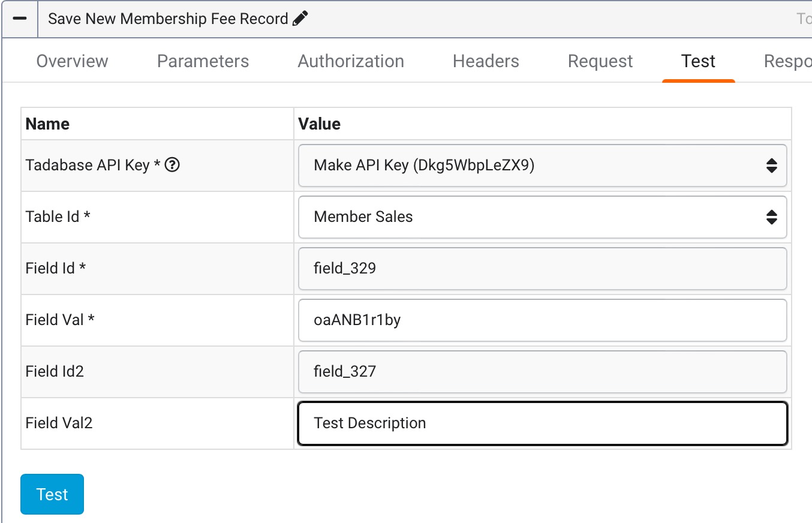
Task: Switch to the Overview tab
Action: click(72, 61)
